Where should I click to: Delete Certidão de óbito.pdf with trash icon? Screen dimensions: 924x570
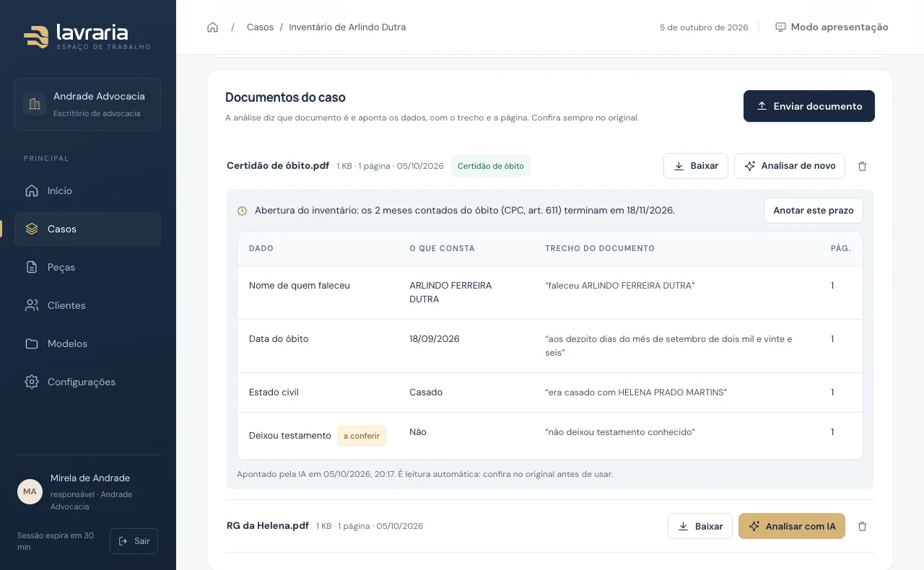point(862,166)
